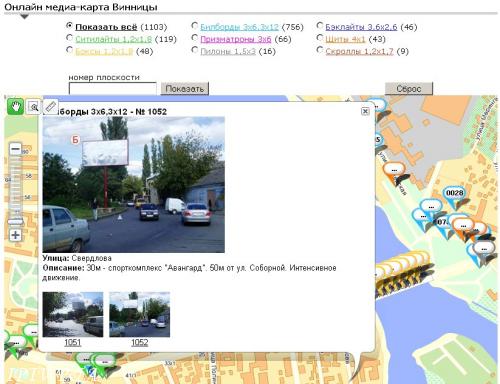Open the 1052 thumbnail link
Viewport: 500px width, 384px height.
140,342
